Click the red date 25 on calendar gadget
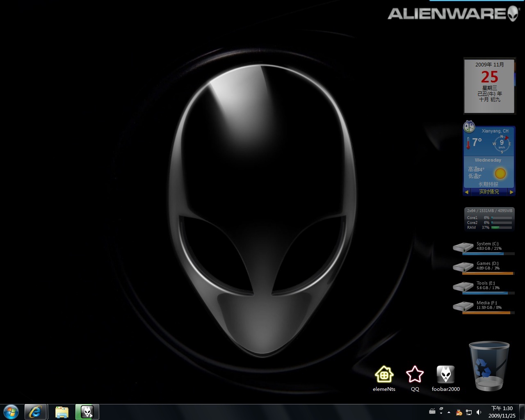 click(x=489, y=77)
